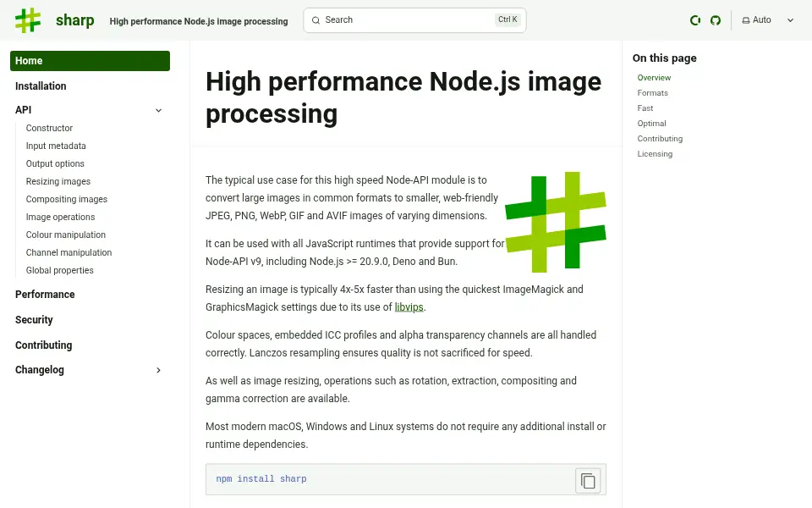
Task: Follow the libvips link
Action: [x=409, y=306]
